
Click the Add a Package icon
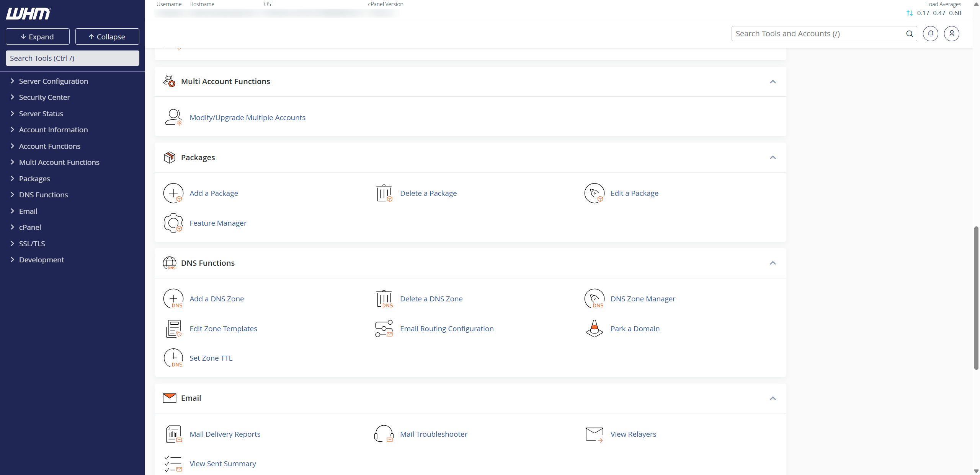pyautogui.click(x=173, y=194)
